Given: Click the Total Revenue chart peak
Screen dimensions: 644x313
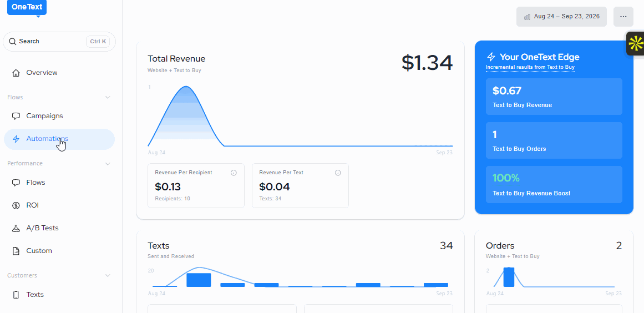Looking at the screenshot, I should [x=186, y=87].
